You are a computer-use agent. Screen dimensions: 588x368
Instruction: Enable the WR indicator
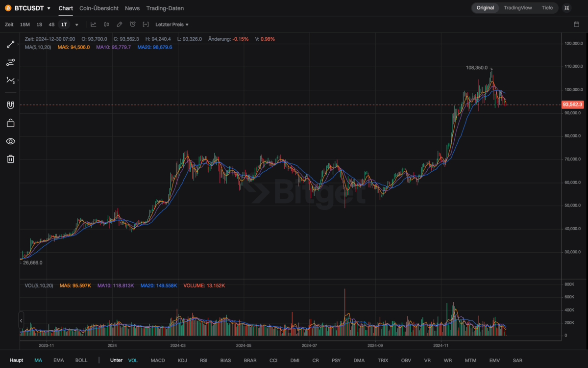tap(448, 360)
